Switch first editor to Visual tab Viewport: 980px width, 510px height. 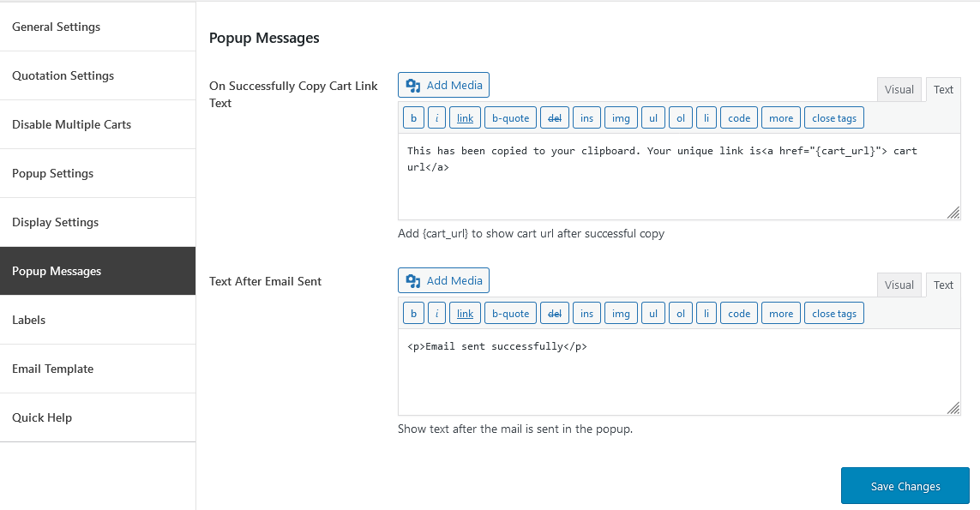tap(899, 89)
